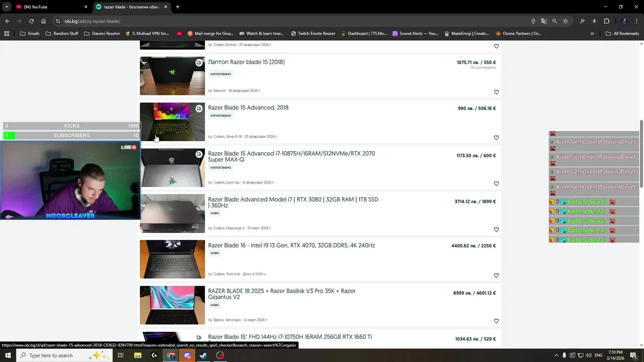Image resolution: width=644 pixels, height=362 pixels.
Task: Open the tab search dropdown
Action: (7, 7)
